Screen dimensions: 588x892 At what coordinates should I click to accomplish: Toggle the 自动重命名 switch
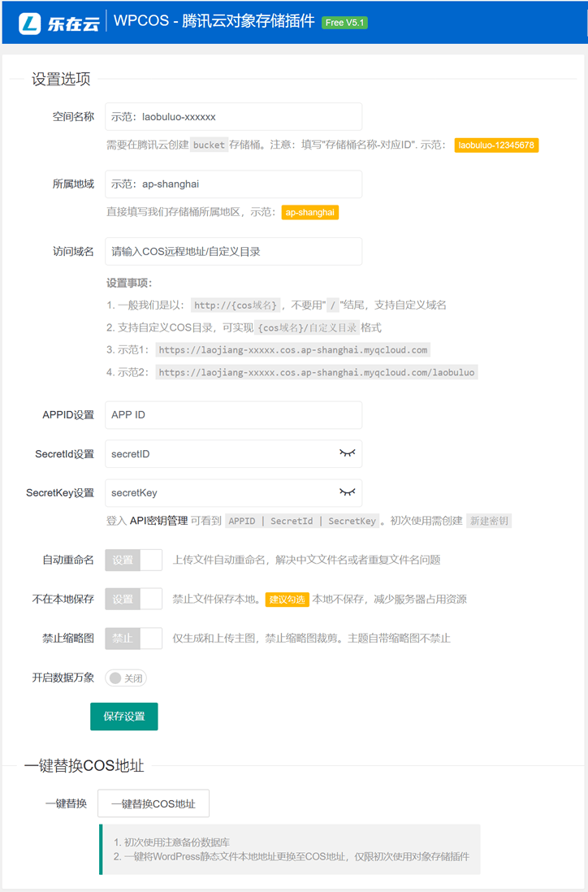coord(134,560)
